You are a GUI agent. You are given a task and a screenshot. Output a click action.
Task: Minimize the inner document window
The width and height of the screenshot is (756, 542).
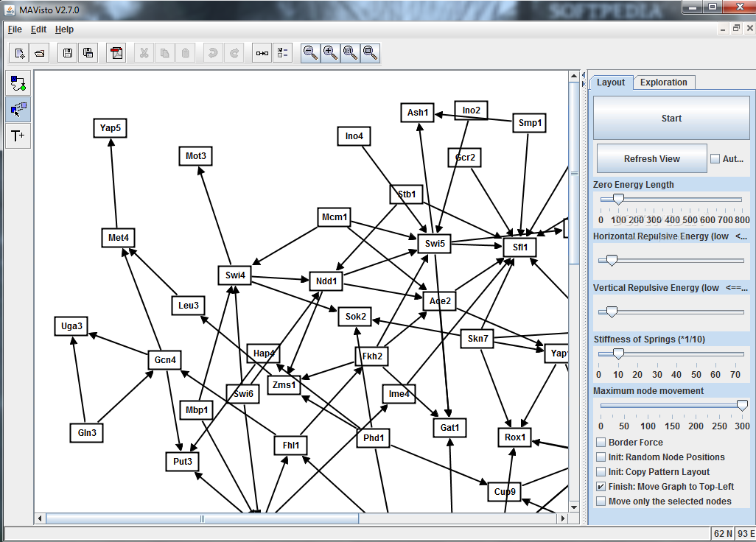click(x=722, y=29)
